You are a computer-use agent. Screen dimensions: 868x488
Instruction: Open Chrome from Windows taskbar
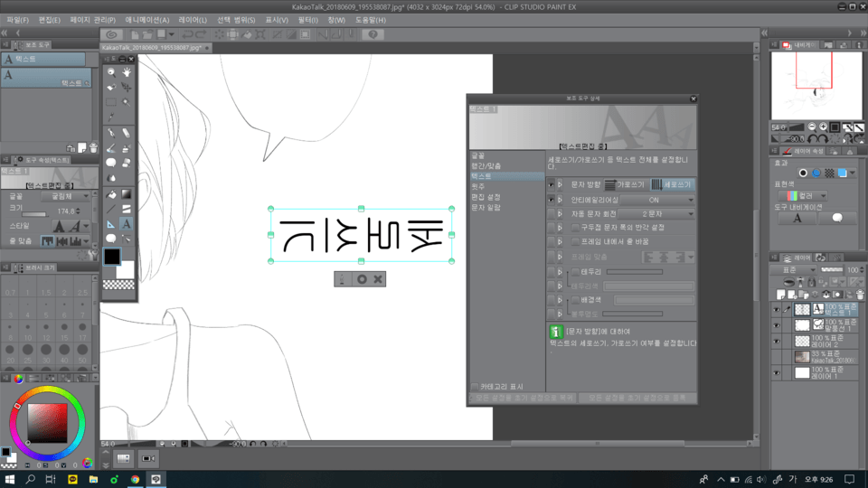pyautogui.click(x=135, y=480)
